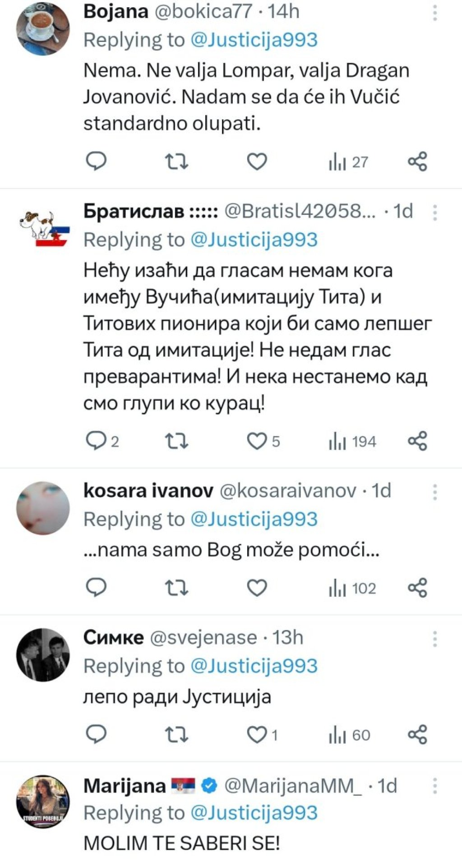
Task: Open @Justicija993 link in Bojana's reply
Action: click(x=254, y=40)
